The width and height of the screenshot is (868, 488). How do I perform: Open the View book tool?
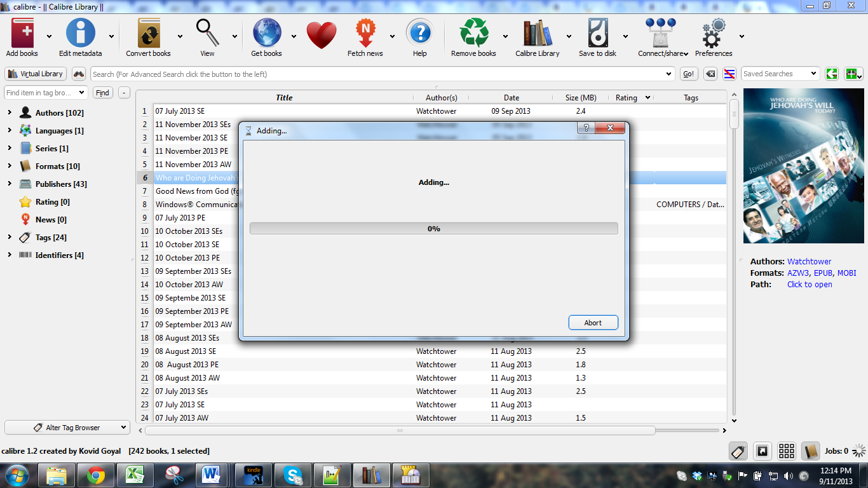pos(207,33)
